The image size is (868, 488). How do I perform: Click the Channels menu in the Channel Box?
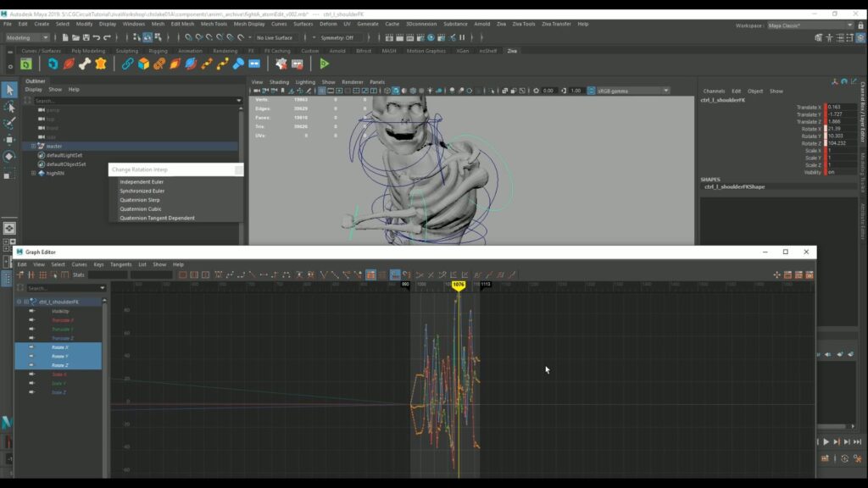[714, 91]
